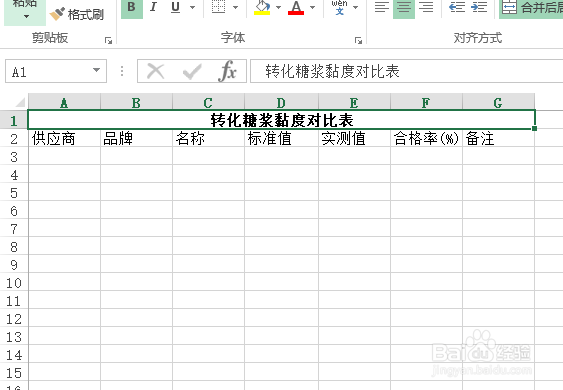Viewport: 563px width, 390px height.
Task: Select row 2 header
Action: [x=14, y=138]
